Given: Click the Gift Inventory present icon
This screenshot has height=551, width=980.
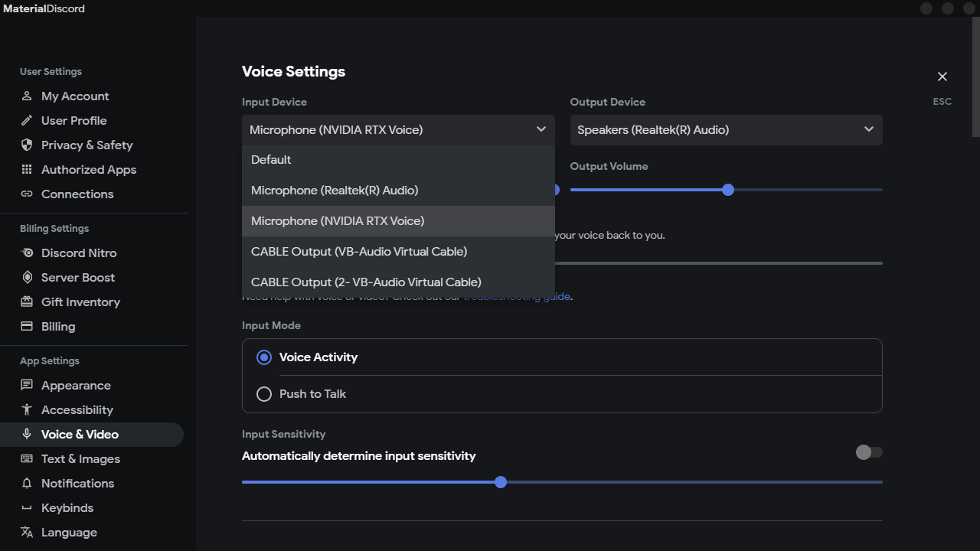Looking at the screenshot, I should [27, 302].
